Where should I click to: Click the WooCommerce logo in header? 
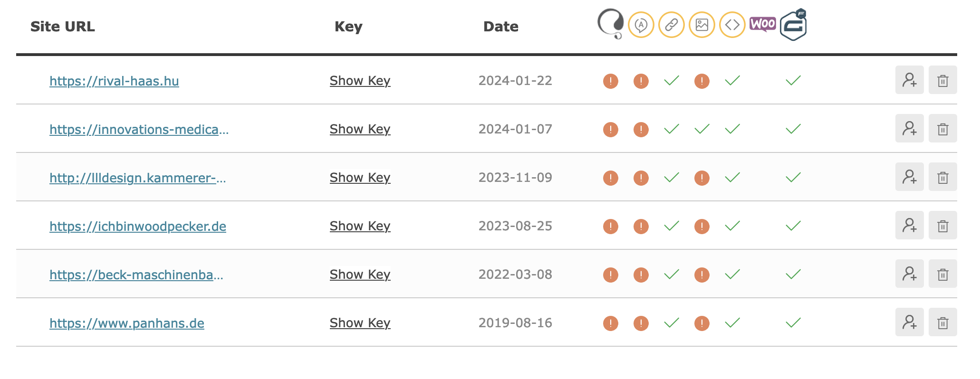[x=762, y=24]
